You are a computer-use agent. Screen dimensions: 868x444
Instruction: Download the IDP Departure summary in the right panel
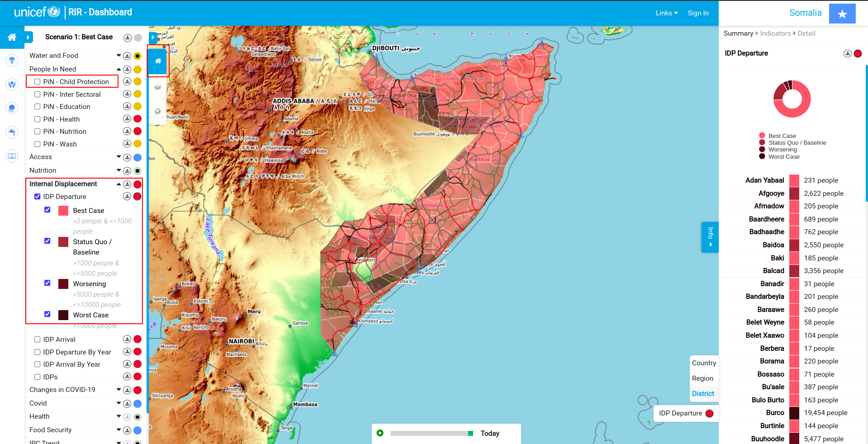pos(848,53)
